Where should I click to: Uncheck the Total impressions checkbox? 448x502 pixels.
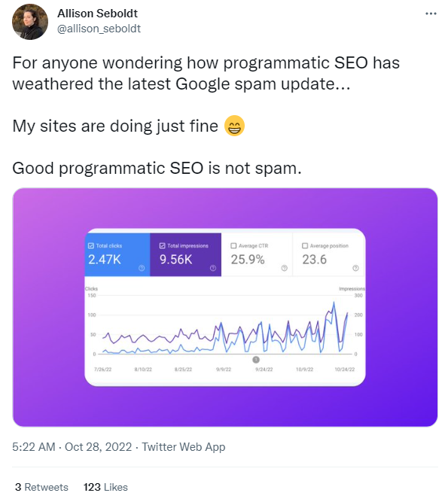pos(163,245)
